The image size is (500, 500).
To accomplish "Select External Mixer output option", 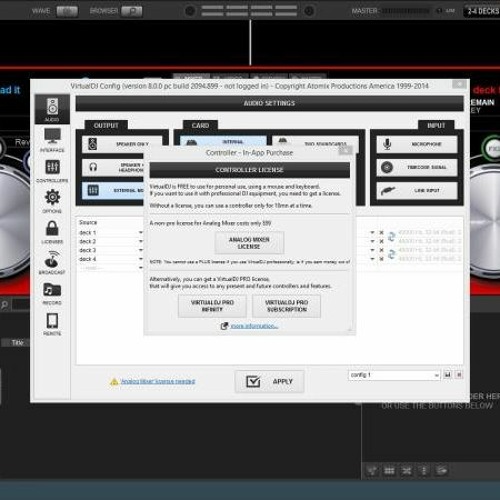I will 113,190.
